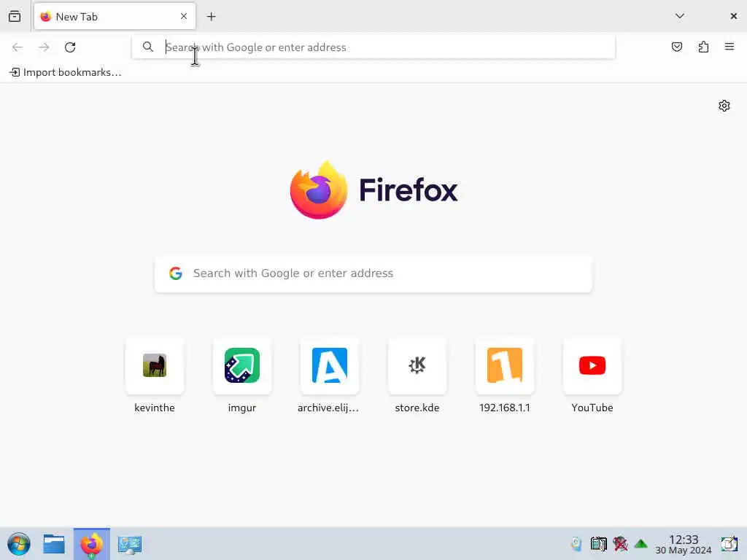Open the archive.elij... shortcut tile
Viewport: 747px width, 560px height.
330,366
